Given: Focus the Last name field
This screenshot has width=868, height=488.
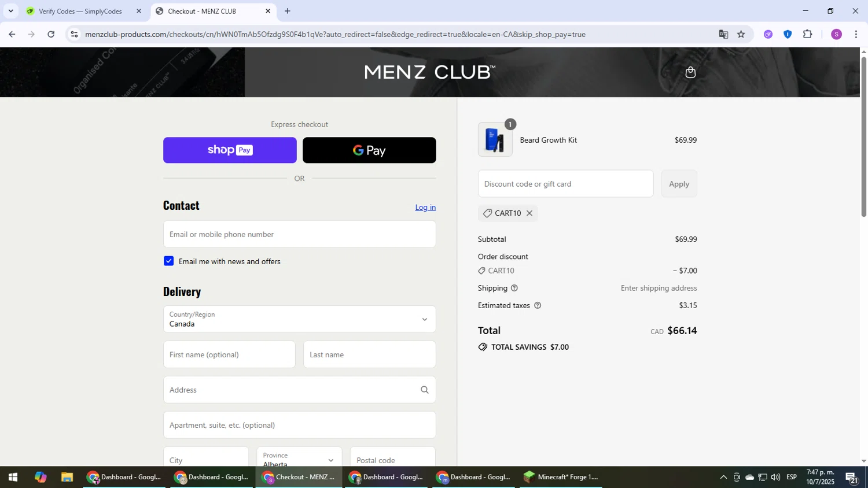Looking at the screenshot, I should [x=369, y=354].
